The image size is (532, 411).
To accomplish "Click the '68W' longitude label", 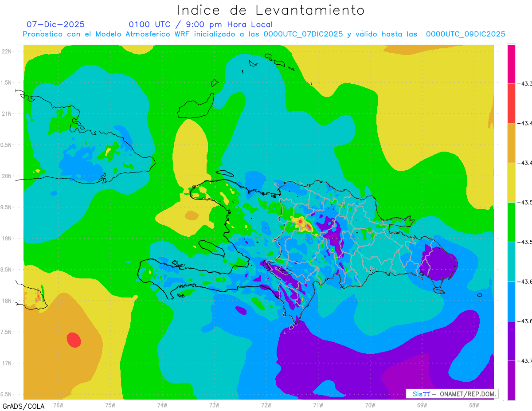I will pos(474,405).
